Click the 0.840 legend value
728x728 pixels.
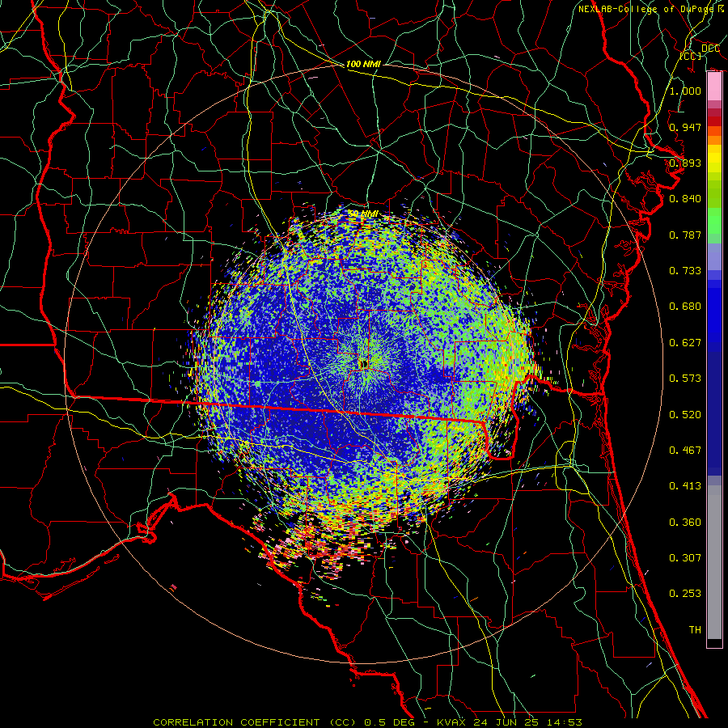685,199
